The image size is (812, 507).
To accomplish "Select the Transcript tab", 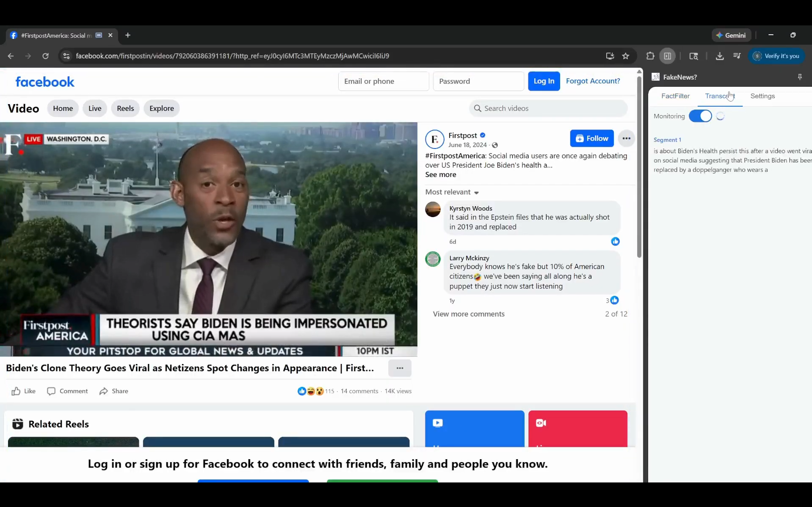I will coord(720,96).
